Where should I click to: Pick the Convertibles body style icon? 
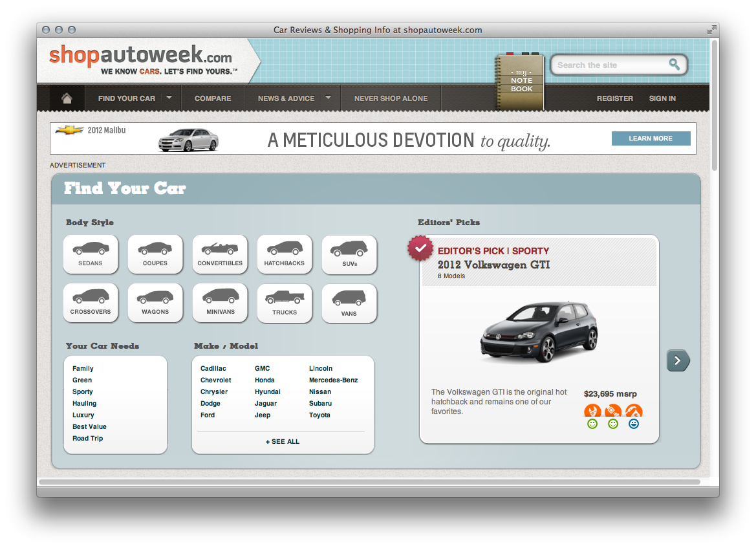(220, 254)
